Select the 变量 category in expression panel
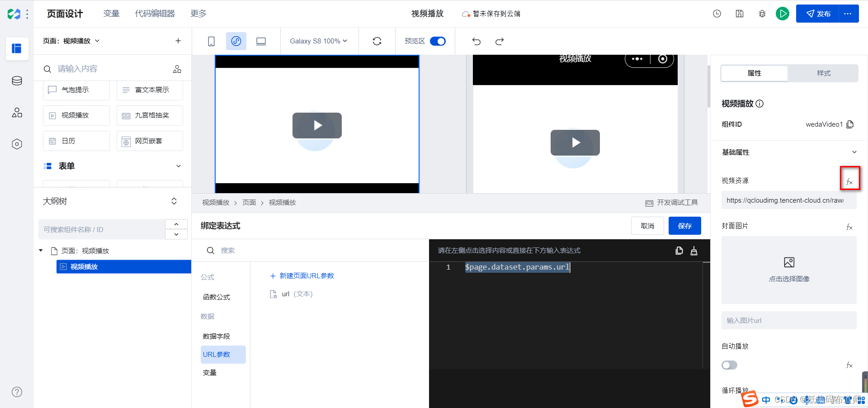This screenshot has height=408, width=868. (x=210, y=373)
